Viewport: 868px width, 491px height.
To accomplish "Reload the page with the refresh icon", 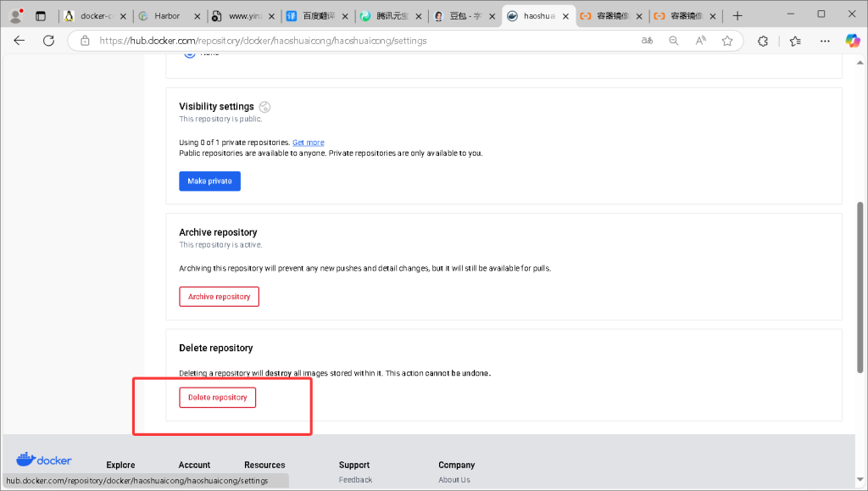I will [48, 41].
